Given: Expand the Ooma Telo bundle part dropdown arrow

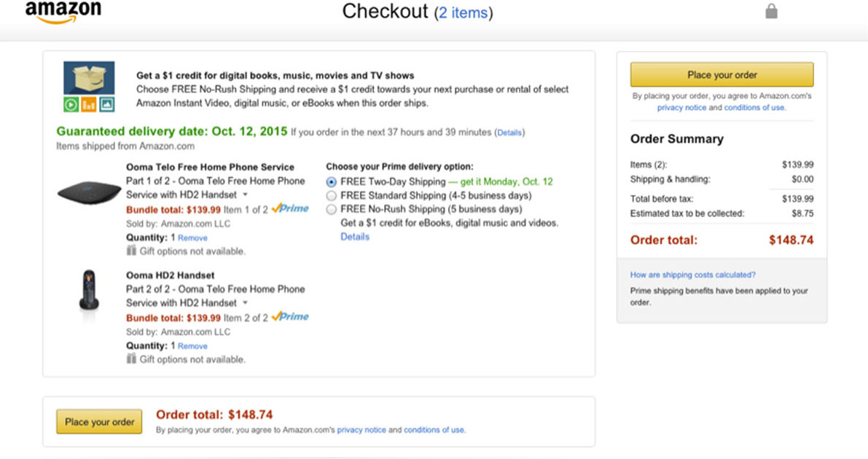Looking at the screenshot, I should [245, 195].
